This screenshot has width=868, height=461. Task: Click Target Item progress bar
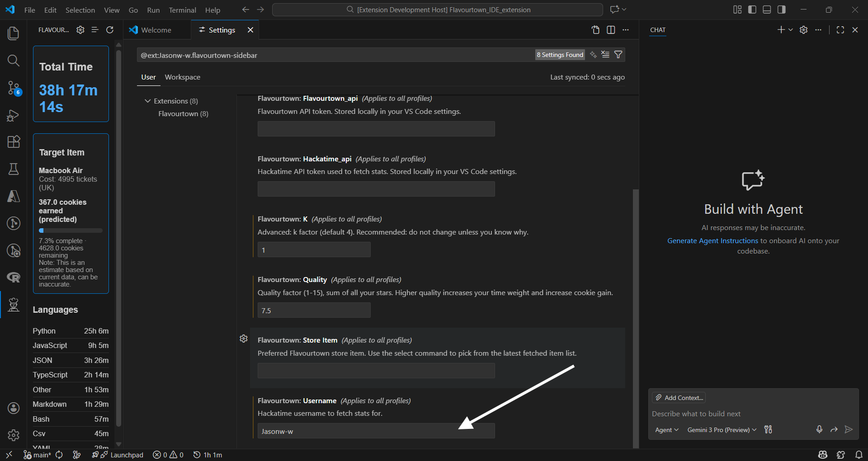click(x=71, y=230)
